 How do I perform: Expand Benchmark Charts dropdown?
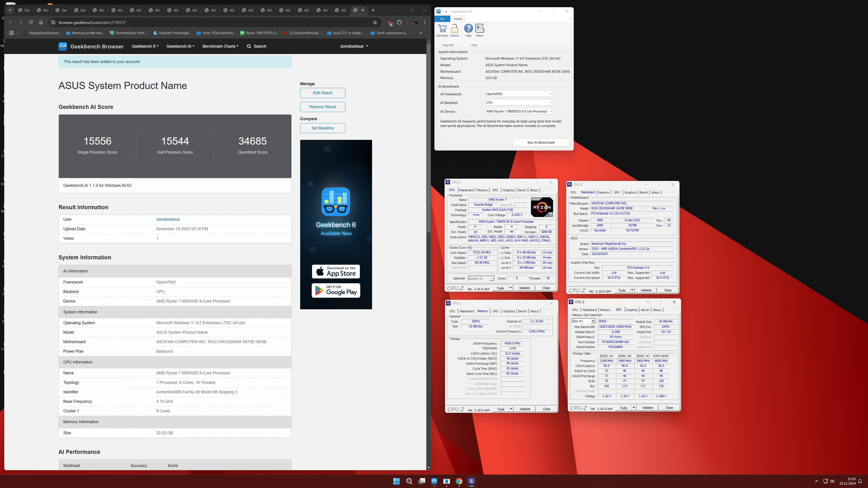pos(220,47)
